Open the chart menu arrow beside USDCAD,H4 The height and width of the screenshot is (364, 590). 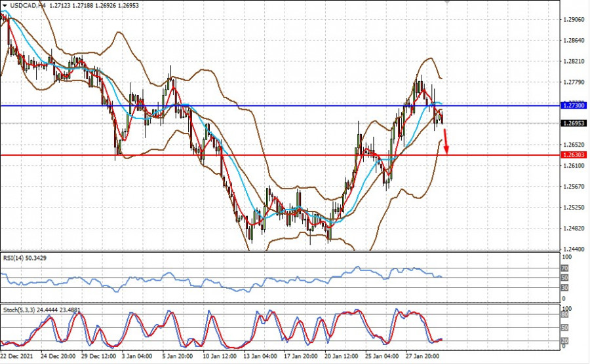click(x=5, y=6)
